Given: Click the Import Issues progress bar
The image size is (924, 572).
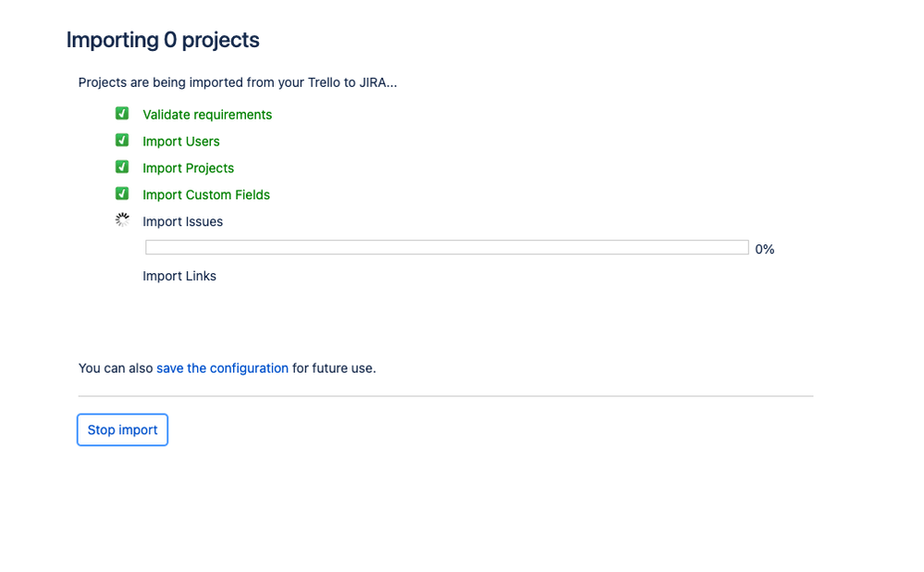Looking at the screenshot, I should [x=448, y=247].
